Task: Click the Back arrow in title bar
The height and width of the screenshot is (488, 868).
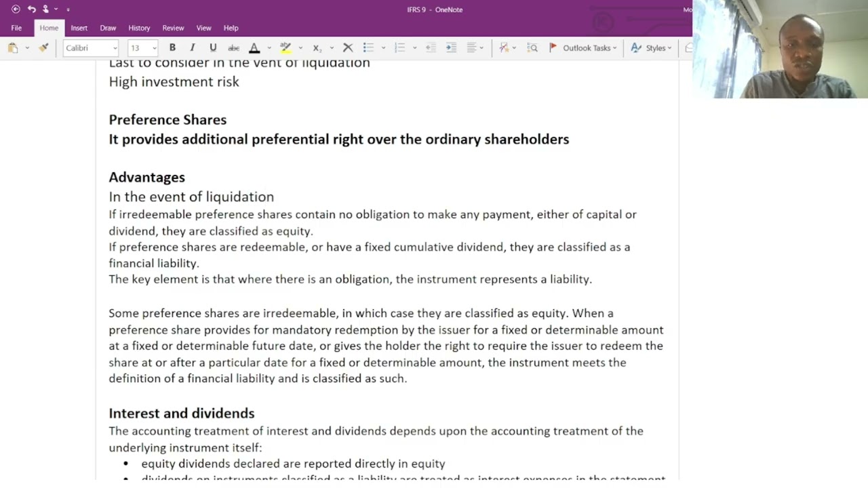Action: coord(16,9)
